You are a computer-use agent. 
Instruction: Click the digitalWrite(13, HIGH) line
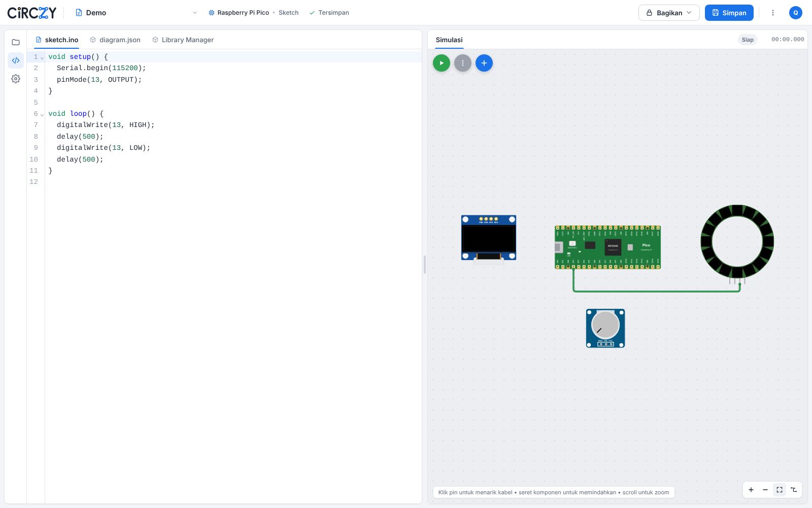tap(106, 125)
